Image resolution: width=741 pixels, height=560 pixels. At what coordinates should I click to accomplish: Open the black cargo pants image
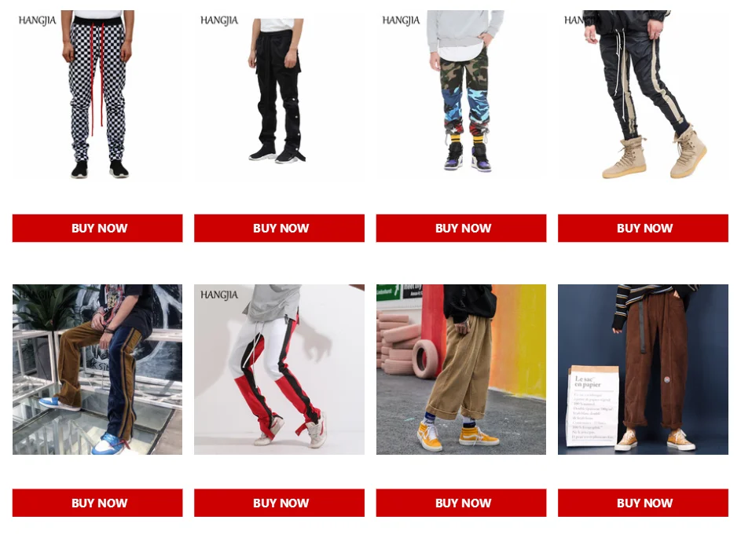click(x=279, y=94)
